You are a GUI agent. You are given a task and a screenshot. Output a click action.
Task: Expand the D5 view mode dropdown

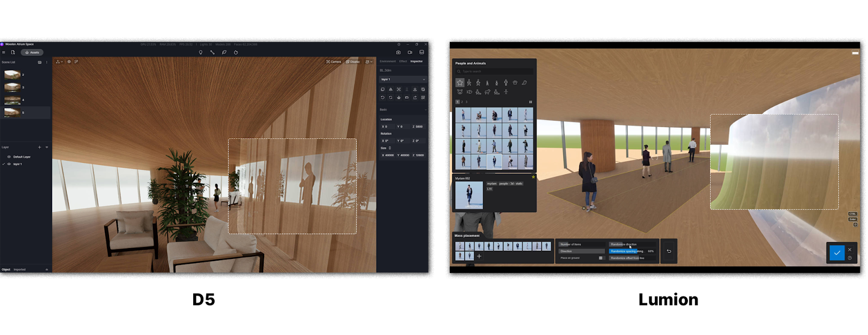369,62
